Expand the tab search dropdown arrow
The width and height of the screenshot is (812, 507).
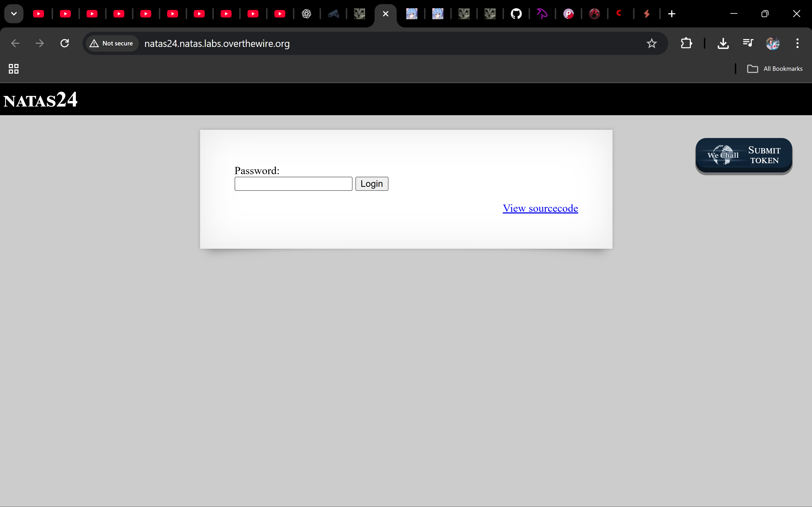pos(14,14)
